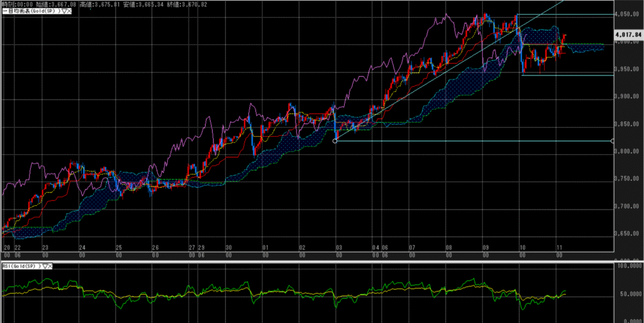Click the 50.0000 label on the RSI axis

pos(629,294)
